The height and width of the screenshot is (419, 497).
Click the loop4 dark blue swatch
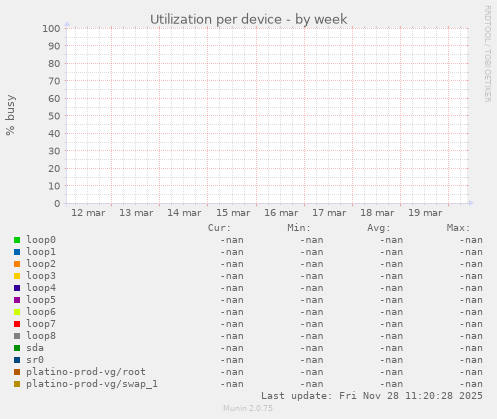(x=17, y=288)
